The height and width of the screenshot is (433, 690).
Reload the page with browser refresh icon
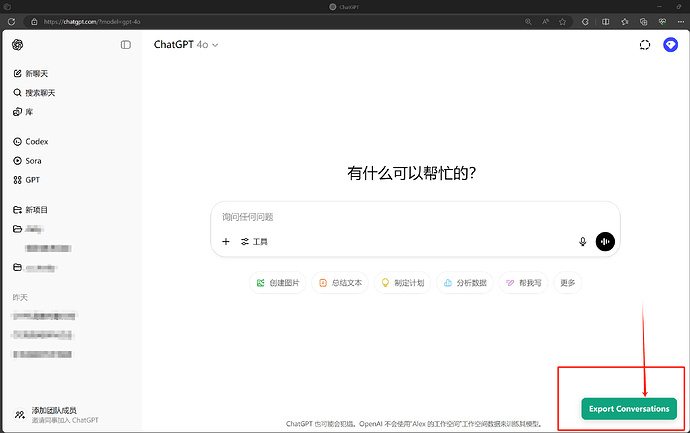click(11, 22)
